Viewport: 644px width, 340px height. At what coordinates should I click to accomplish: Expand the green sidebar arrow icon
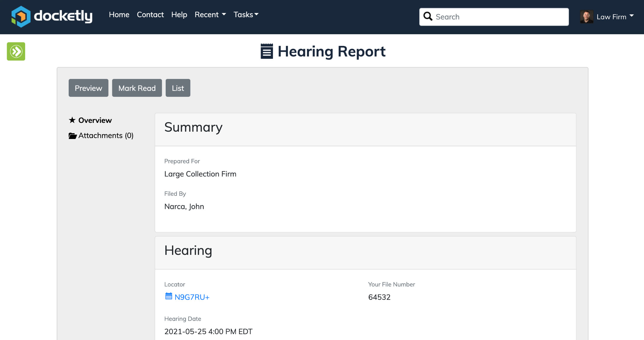(16, 51)
